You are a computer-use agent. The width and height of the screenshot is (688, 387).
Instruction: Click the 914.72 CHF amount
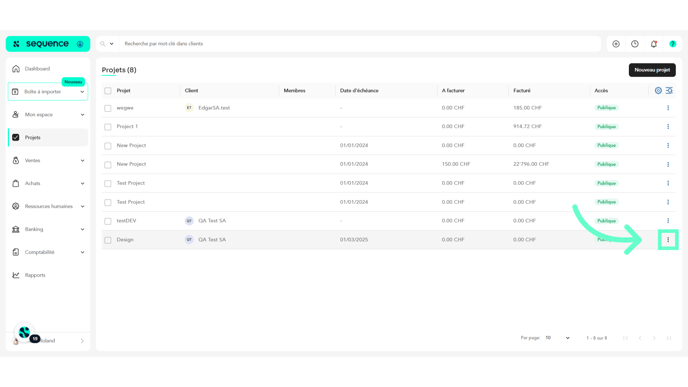coord(527,126)
